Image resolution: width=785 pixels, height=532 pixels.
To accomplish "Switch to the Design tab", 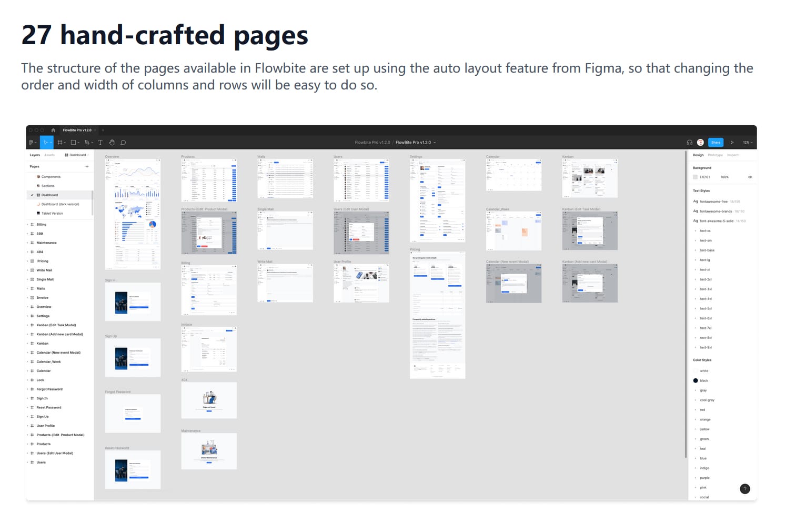I will click(x=698, y=155).
